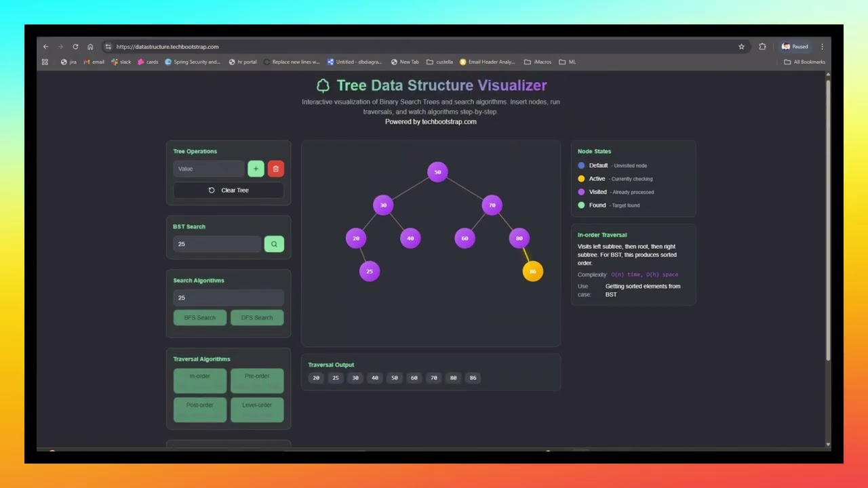Reload the page with the refresh icon
This screenshot has width=868, height=488.
click(x=75, y=47)
